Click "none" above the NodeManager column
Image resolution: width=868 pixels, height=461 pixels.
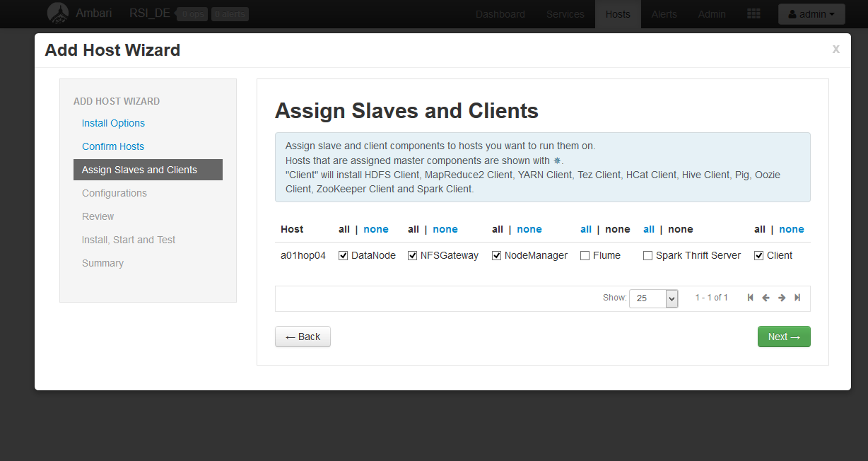(529, 229)
